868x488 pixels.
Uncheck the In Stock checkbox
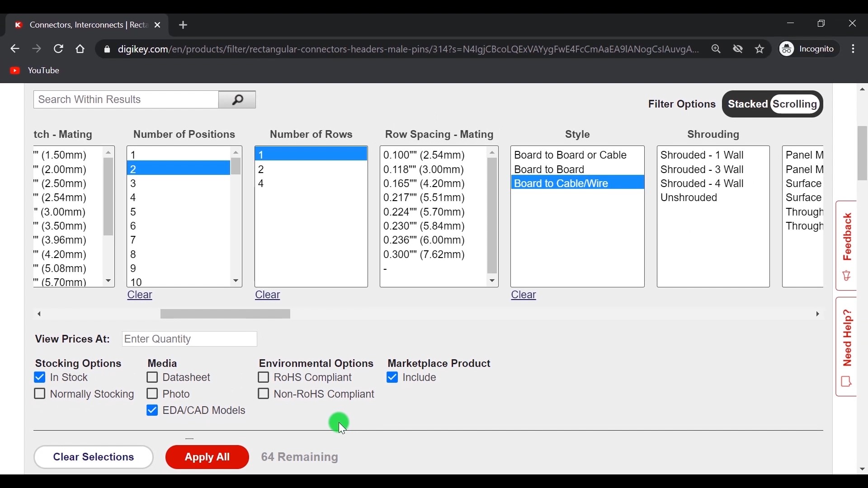coord(40,378)
